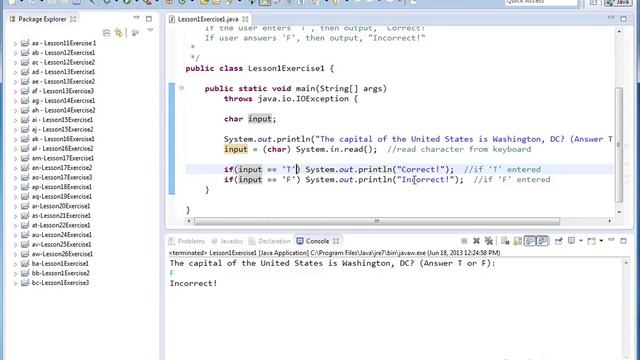Expand the ac - Lesson12Exercise2 project
The height and width of the screenshot is (360, 640).
tap(16, 62)
